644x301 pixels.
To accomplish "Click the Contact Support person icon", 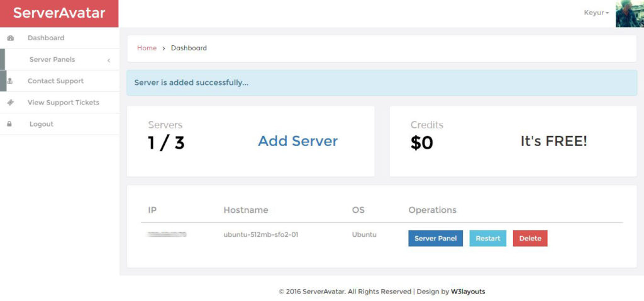I will [10, 81].
